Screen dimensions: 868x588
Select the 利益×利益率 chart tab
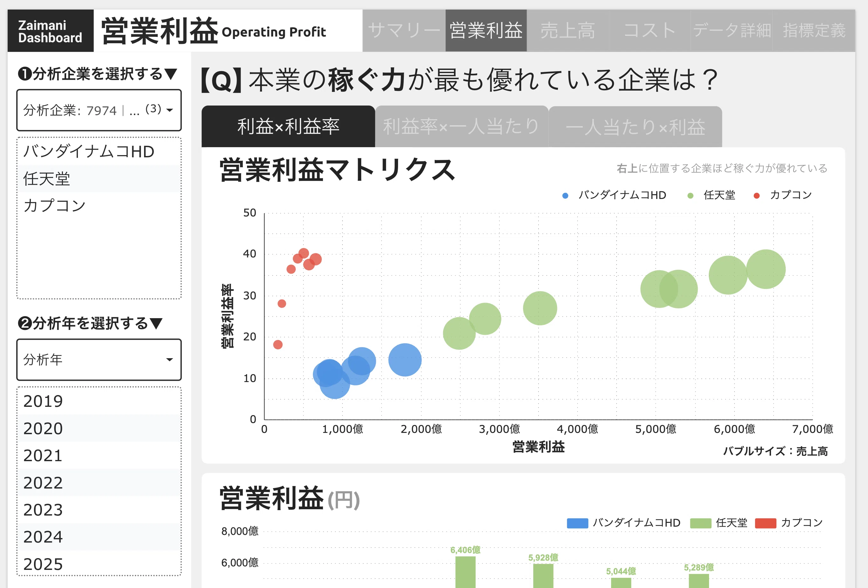(x=288, y=126)
